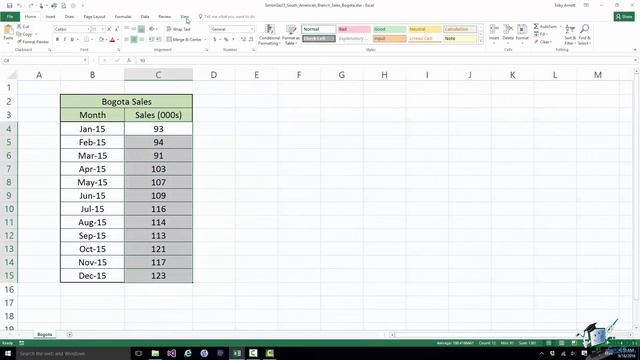Click the AutoSum sigma icon
Image resolution: width=640 pixels, height=360 pixels.
pos(536,27)
